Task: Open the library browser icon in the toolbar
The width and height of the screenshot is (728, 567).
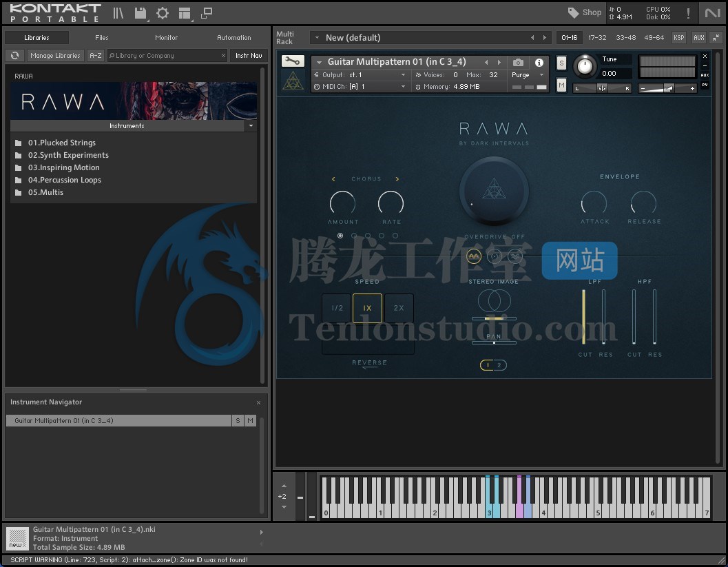Action: pos(118,13)
